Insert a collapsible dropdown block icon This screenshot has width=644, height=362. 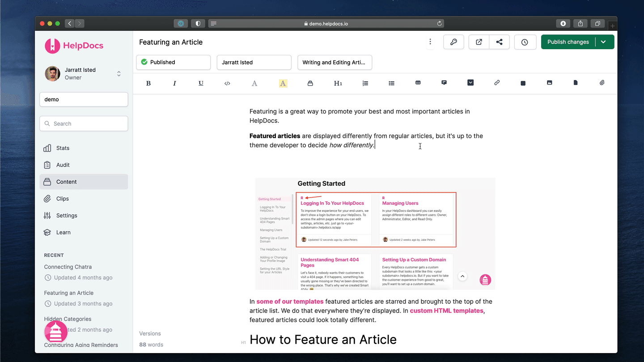pos(470,83)
